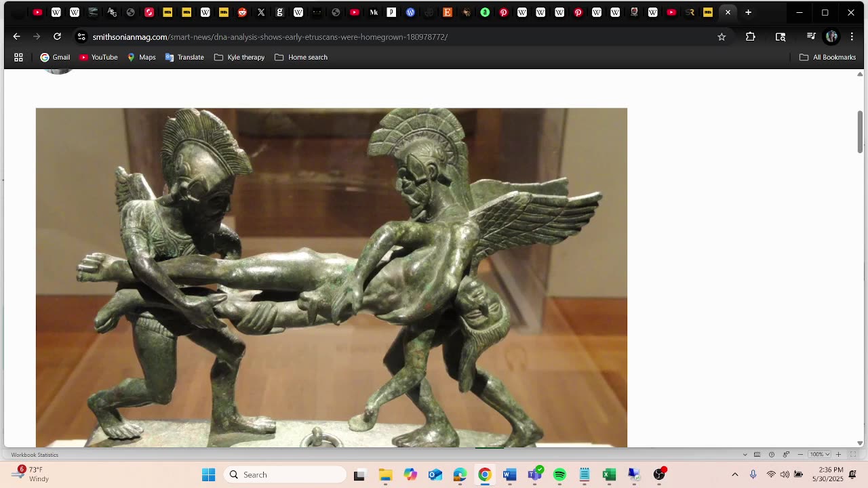Open Spotify from the taskbar
Screen dimensions: 868x488
[x=559, y=474]
